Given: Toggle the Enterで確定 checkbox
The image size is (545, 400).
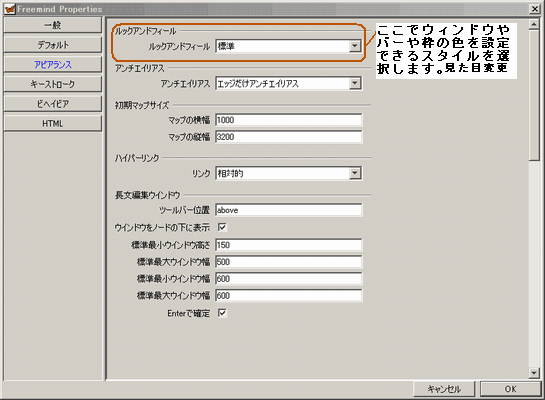Looking at the screenshot, I should tap(222, 313).
